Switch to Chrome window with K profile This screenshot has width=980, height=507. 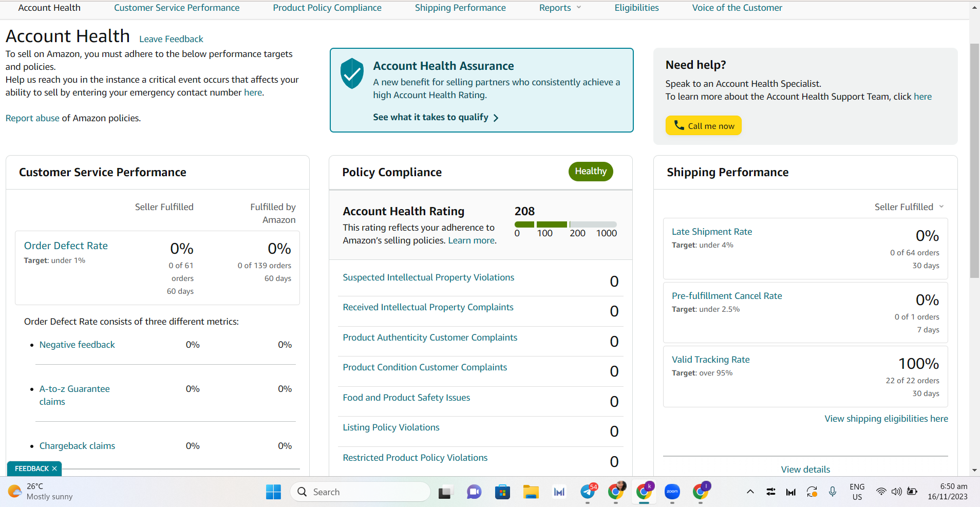pos(644,492)
